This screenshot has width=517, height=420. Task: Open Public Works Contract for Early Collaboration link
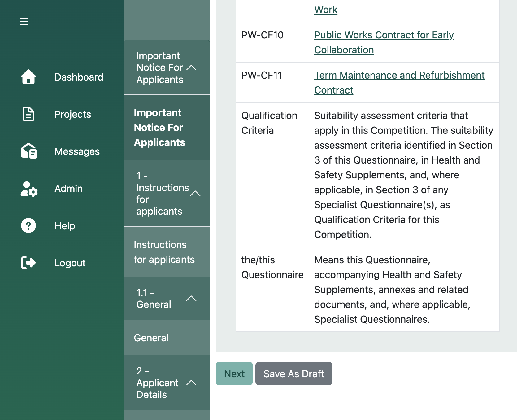(384, 42)
